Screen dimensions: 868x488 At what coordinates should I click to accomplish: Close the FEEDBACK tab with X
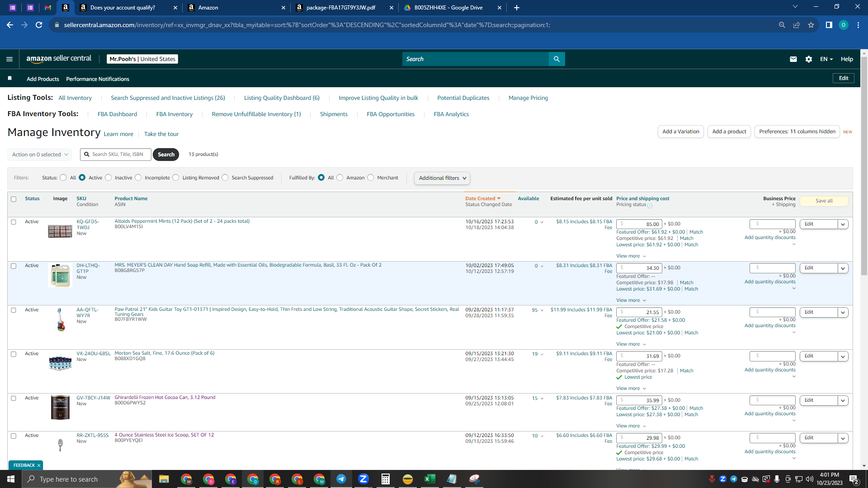(x=39, y=465)
